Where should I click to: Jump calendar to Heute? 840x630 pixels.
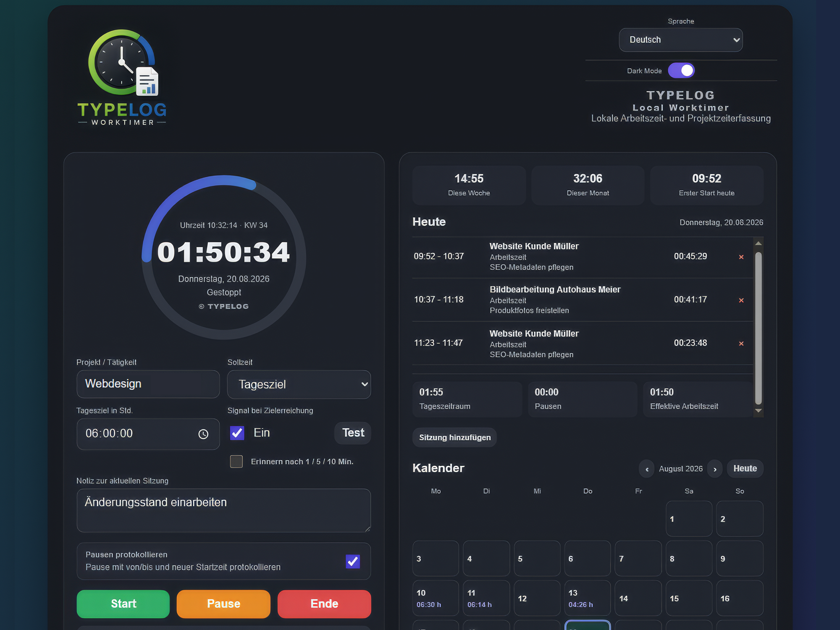point(745,469)
